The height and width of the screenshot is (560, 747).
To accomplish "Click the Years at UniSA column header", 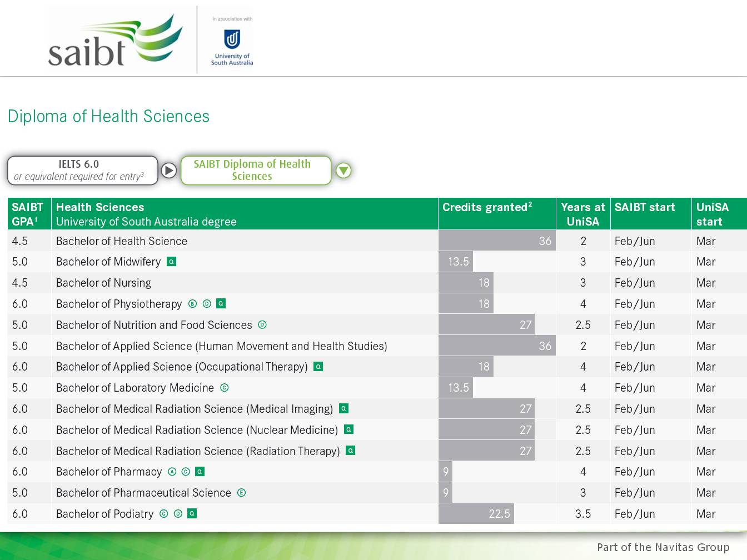I will coord(583,214).
